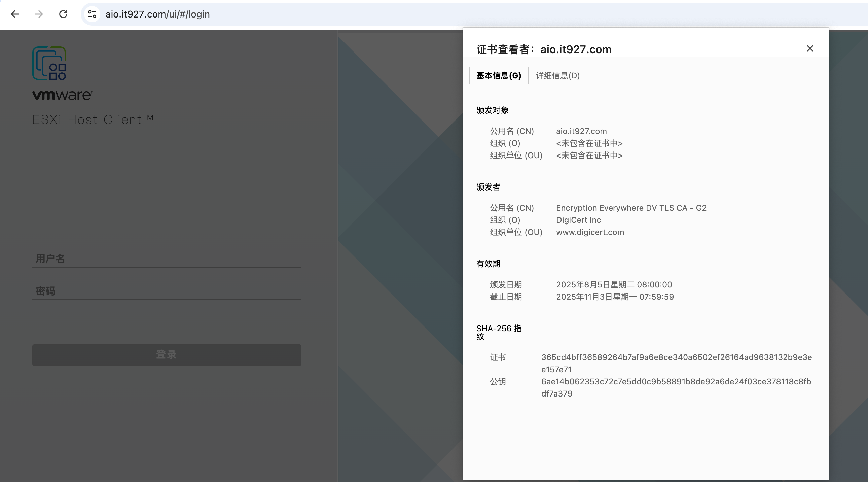868x482 pixels.
Task: Click the 证书查看者: aio.it927.com dialog title
Action: click(x=544, y=49)
